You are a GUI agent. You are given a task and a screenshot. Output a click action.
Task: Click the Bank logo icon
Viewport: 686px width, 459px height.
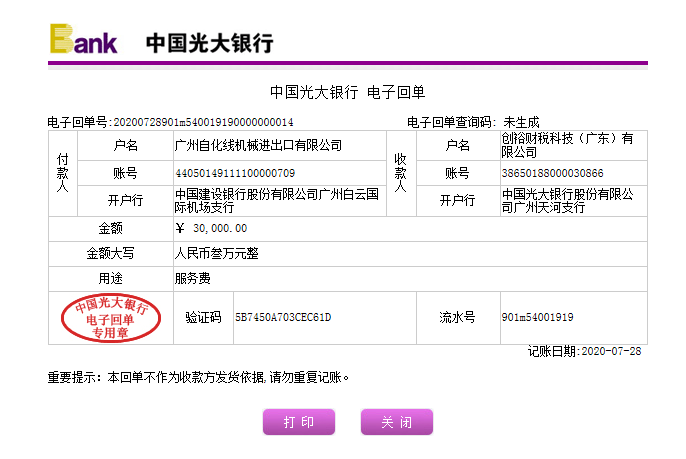tap(83, 39)
